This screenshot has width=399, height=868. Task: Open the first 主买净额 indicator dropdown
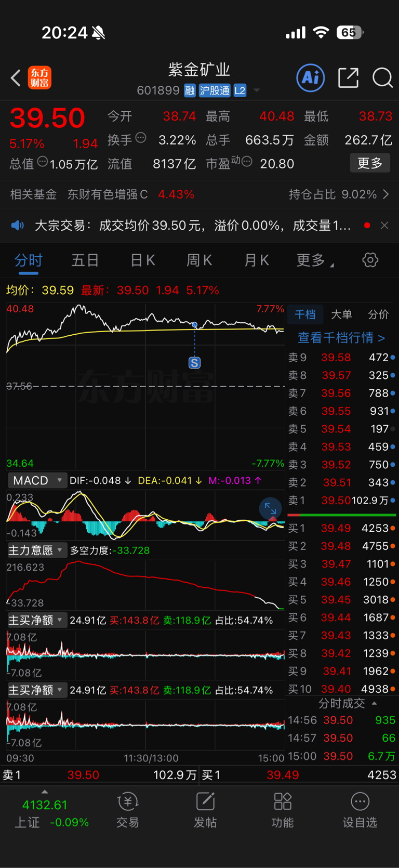coord(37,620)
